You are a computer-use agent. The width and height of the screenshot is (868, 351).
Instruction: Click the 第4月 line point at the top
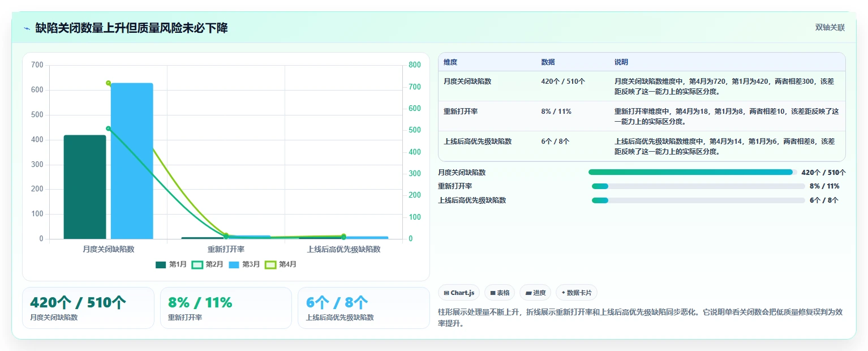point(108,83)
